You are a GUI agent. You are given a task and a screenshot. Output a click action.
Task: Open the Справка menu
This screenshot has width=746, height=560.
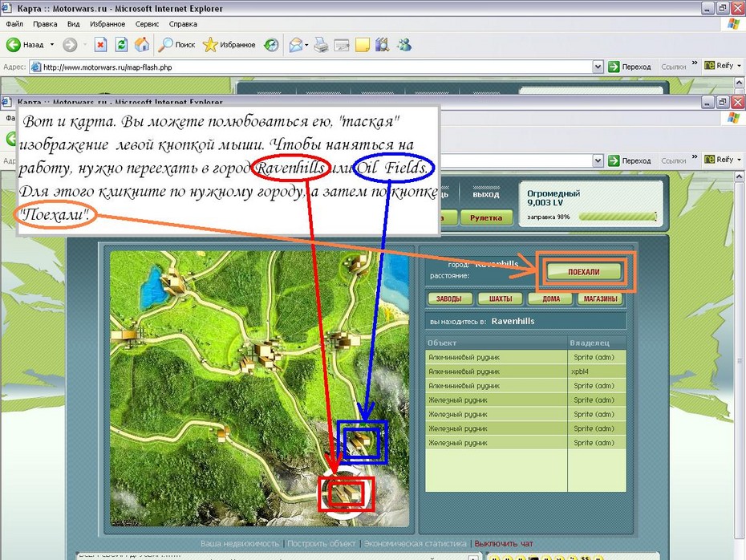[183, 24]
